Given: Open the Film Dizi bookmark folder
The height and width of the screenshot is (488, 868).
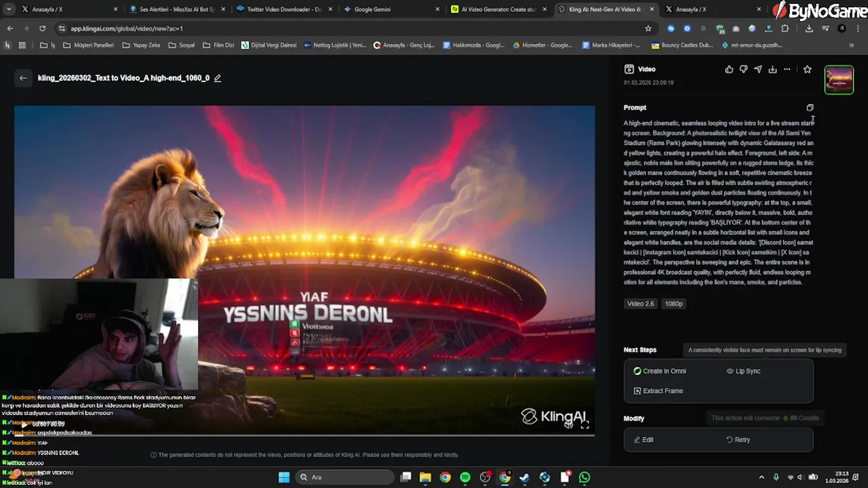Looking at the screenshot, I should 218,45.
